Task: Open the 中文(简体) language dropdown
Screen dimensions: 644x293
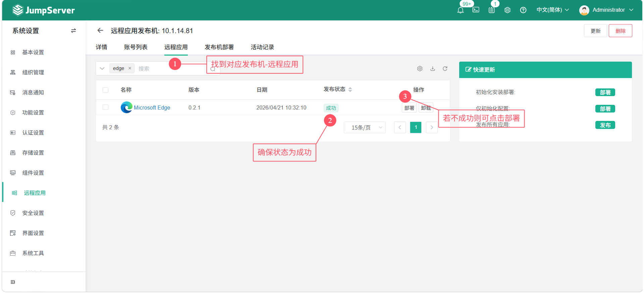Action: [x=552, y=10]
